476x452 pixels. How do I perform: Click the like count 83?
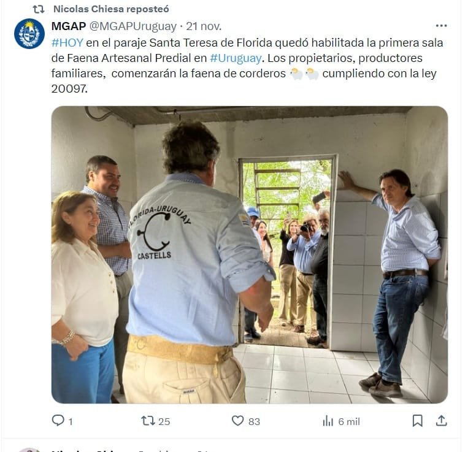point(255,422)
